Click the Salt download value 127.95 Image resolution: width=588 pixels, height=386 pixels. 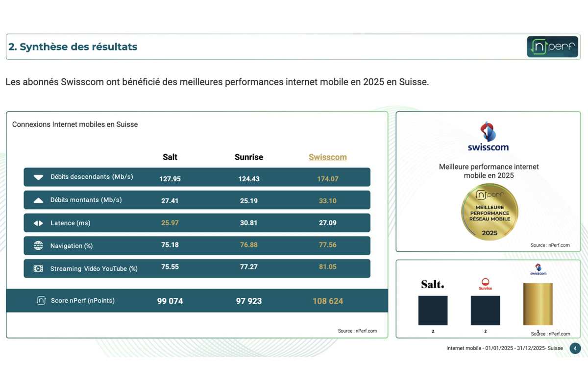[170, 179]
